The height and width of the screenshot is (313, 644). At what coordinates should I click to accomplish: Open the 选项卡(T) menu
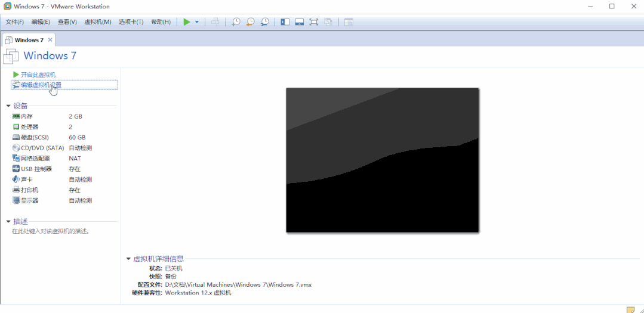pos(131,22)
